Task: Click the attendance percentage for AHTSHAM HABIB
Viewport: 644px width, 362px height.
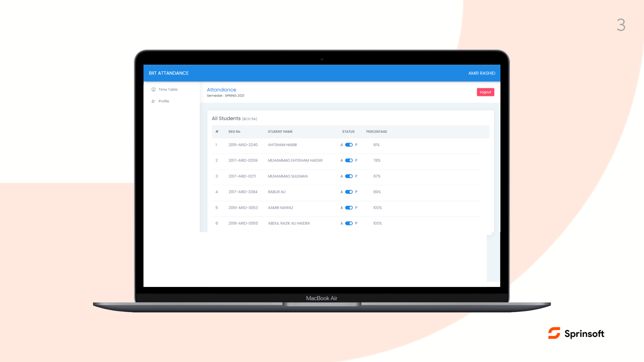Action: [376, 144]
